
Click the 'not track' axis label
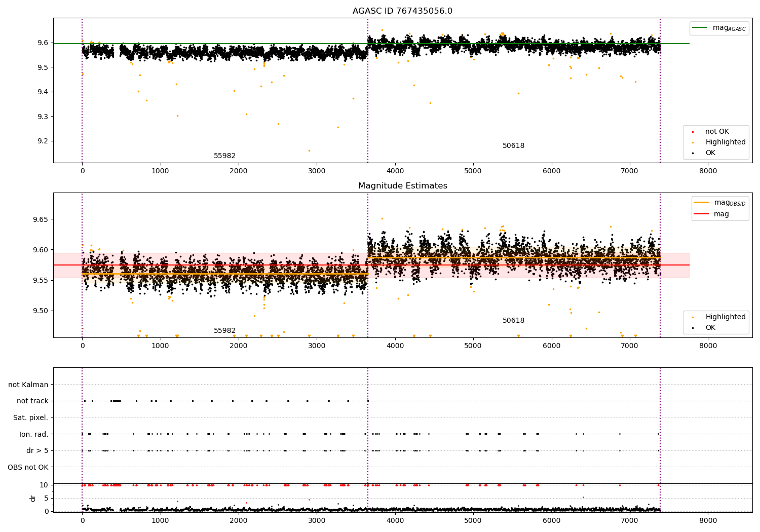(32, 401)
